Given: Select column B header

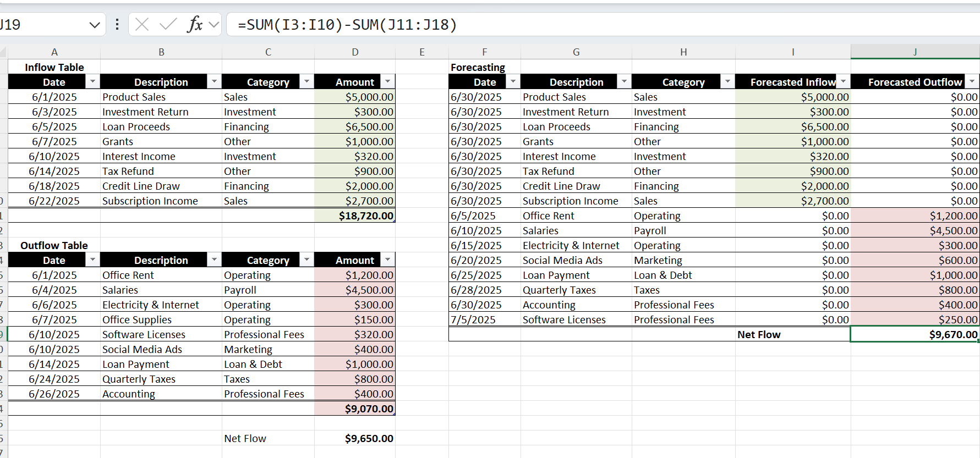Looking at the screenshot, I should pyautogui.click(x=161, y=52).
